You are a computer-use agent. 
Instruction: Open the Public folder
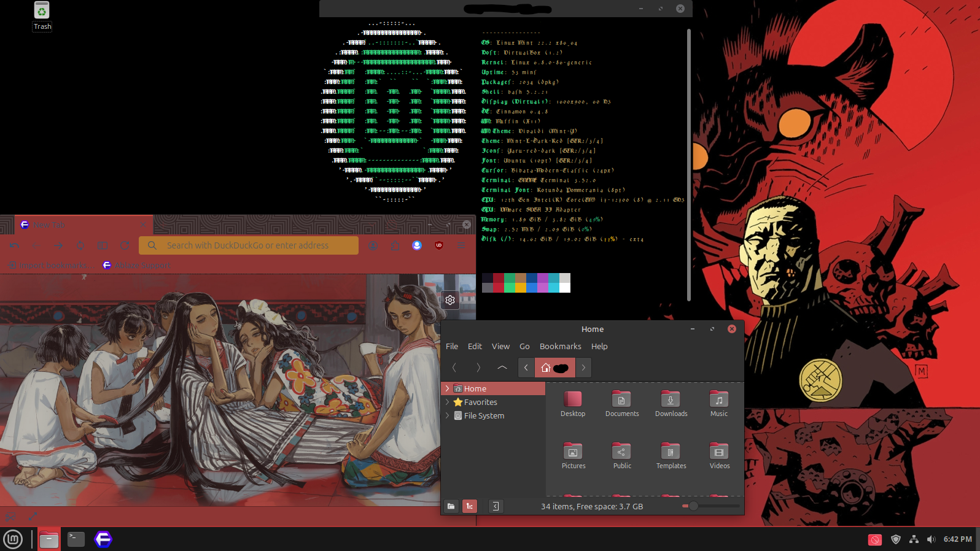click(622, 456)
